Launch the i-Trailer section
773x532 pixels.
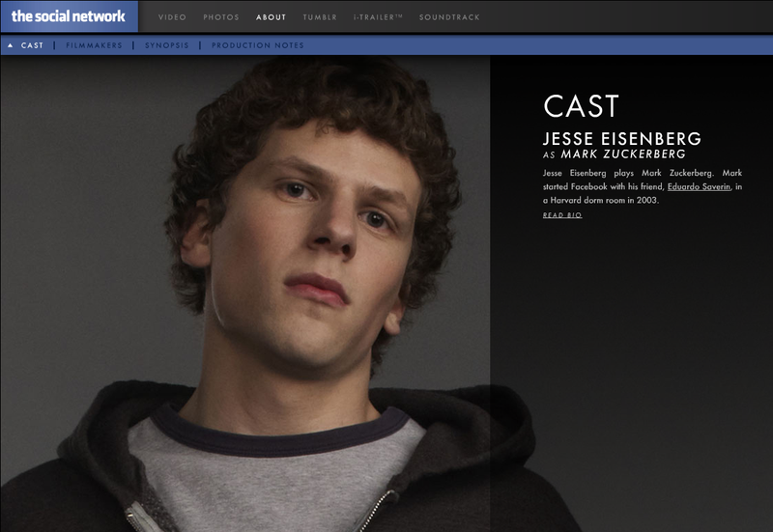378,17
